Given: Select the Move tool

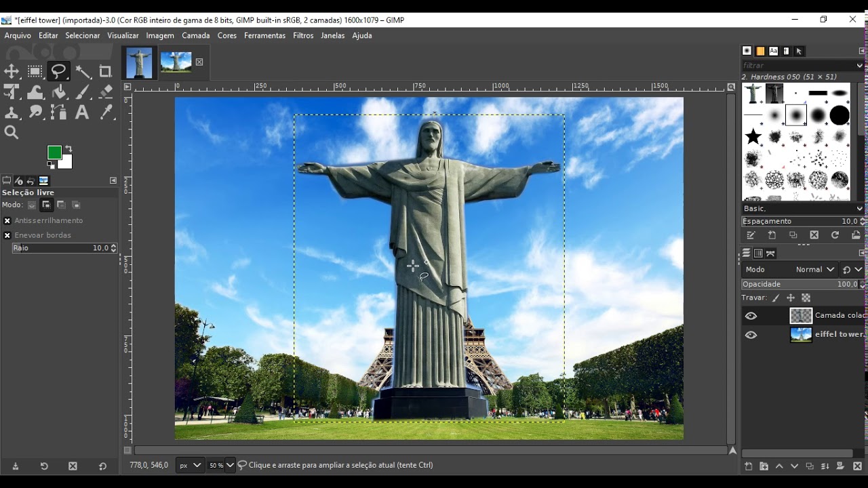Looking at the screenshot, I should coord(12,71).
